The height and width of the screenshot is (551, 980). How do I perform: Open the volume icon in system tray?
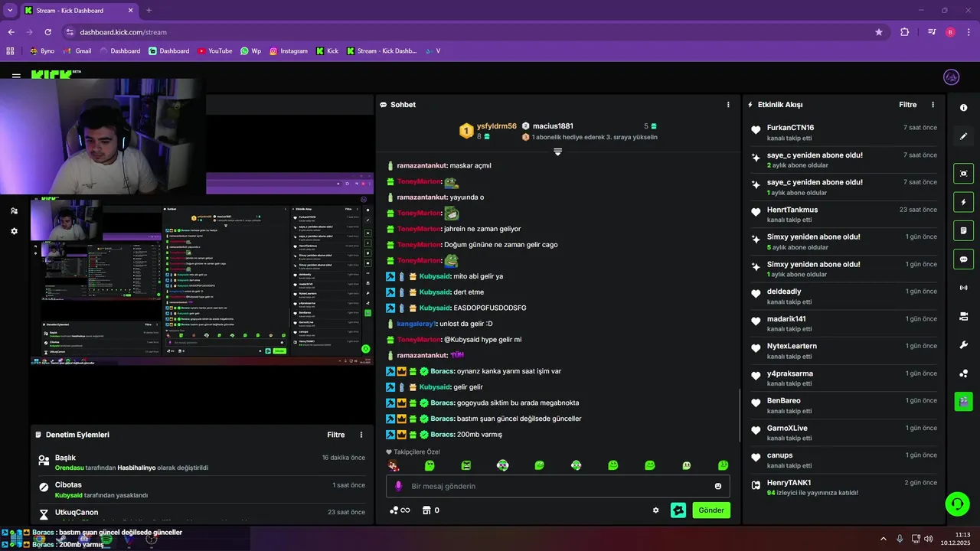point(929,539)
